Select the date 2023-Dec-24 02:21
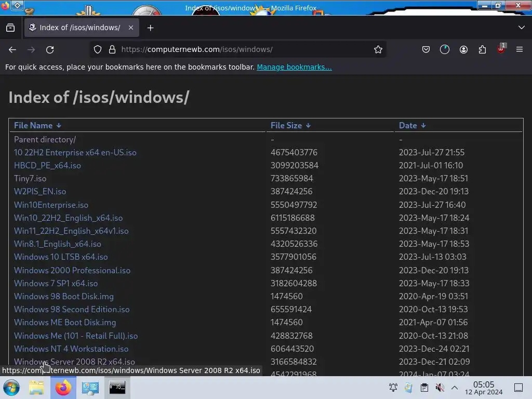Screen dimensions: 532x399 click(434, 349)
